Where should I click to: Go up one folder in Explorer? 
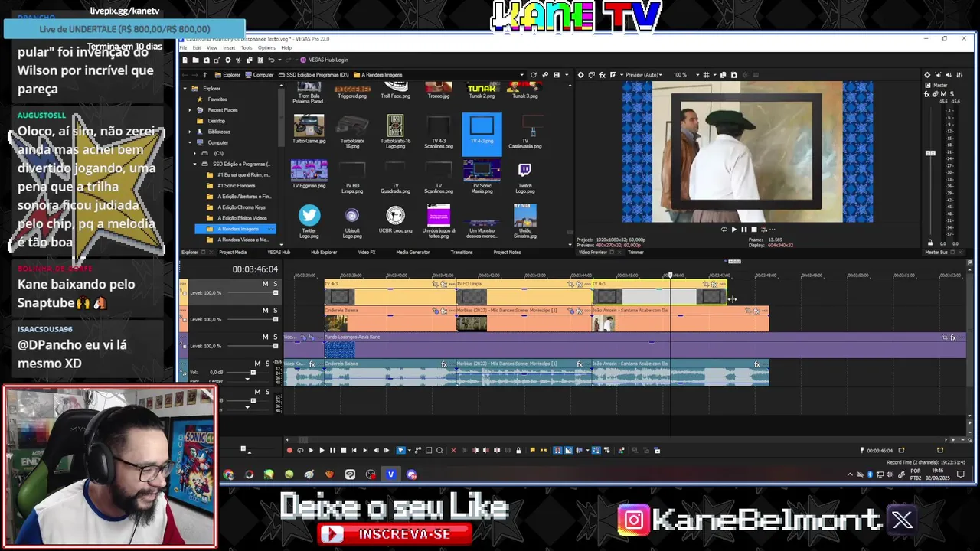[205, 75]
